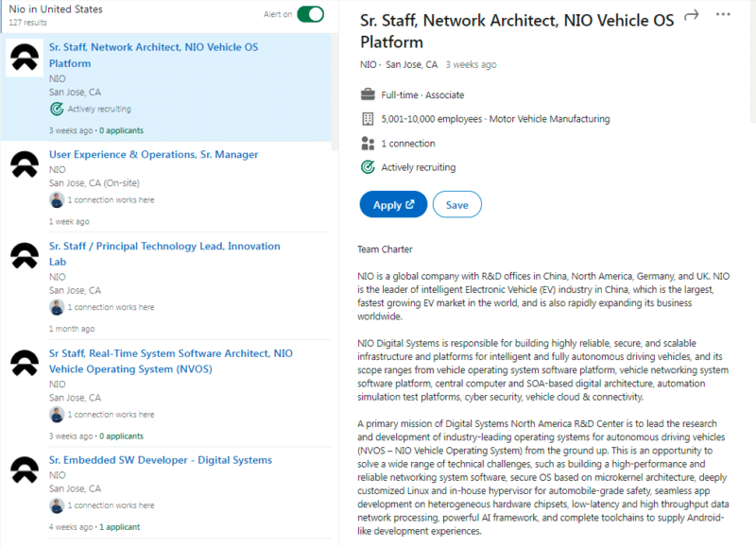Click the Apply button
The height and width of the screenshot is (547, 756).
point(393,205)
